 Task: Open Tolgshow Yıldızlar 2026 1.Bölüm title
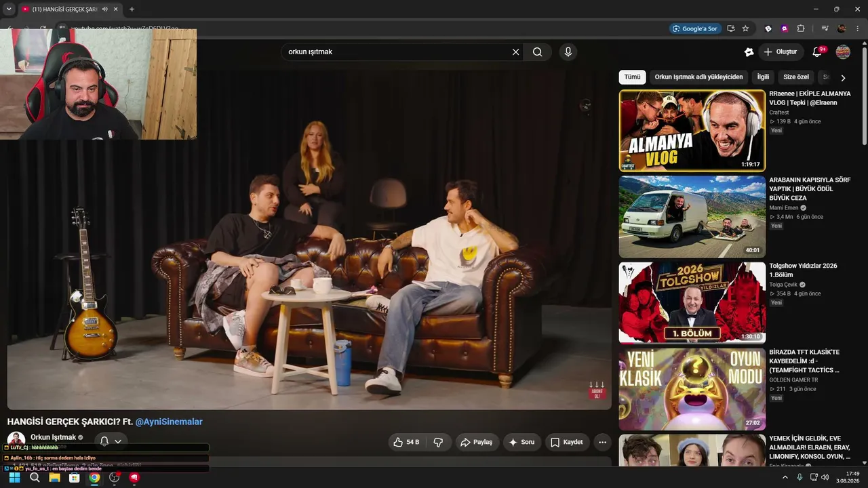click(x=803, y=270)
